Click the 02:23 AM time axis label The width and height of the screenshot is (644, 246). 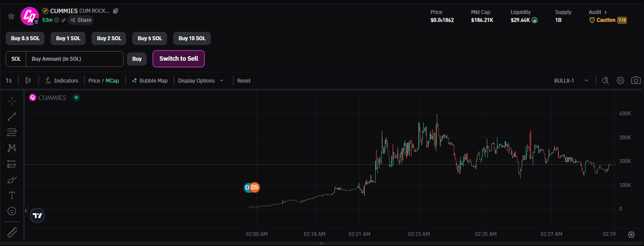pos(419,234)
